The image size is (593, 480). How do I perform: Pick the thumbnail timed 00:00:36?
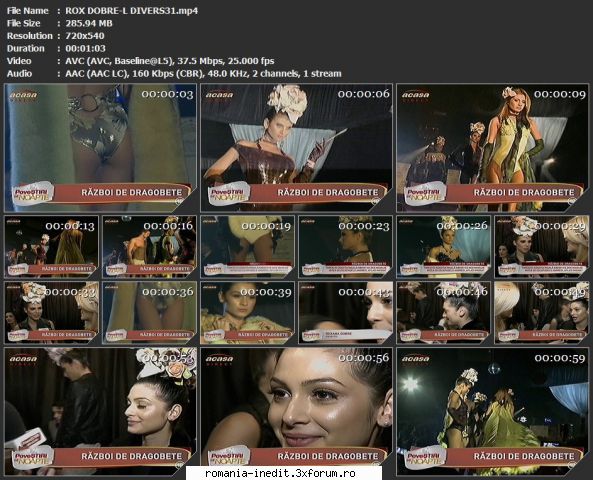pos(149,312)
